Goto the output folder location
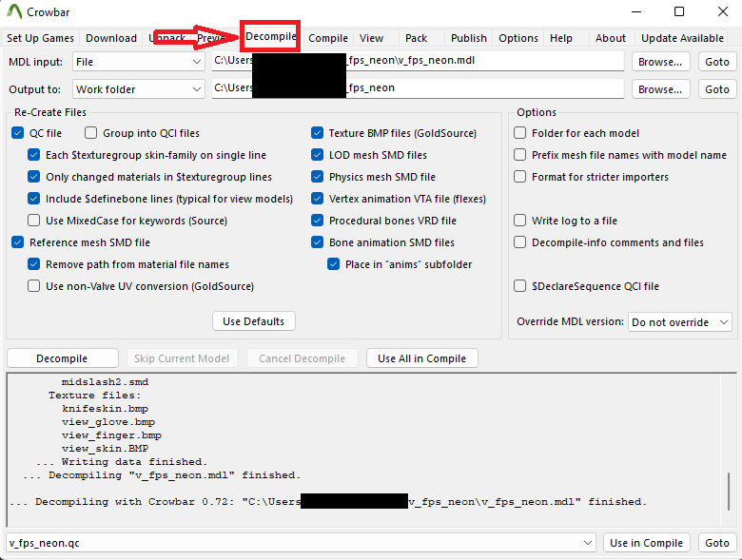The width and height of the screenshot is (742, 560). tap(717, 89)
